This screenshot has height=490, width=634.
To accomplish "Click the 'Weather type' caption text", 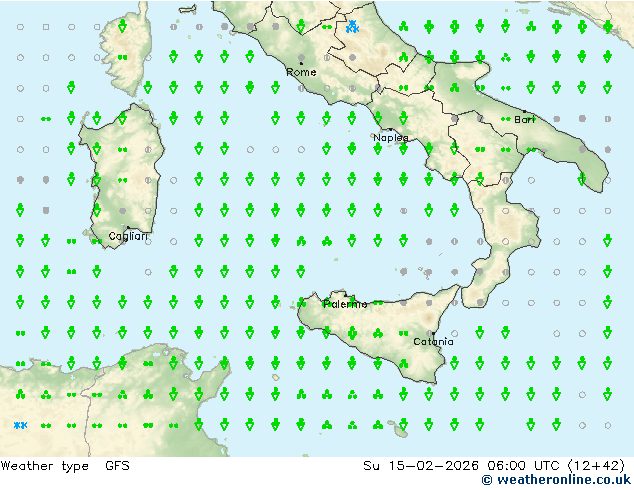I will [45, 466].
